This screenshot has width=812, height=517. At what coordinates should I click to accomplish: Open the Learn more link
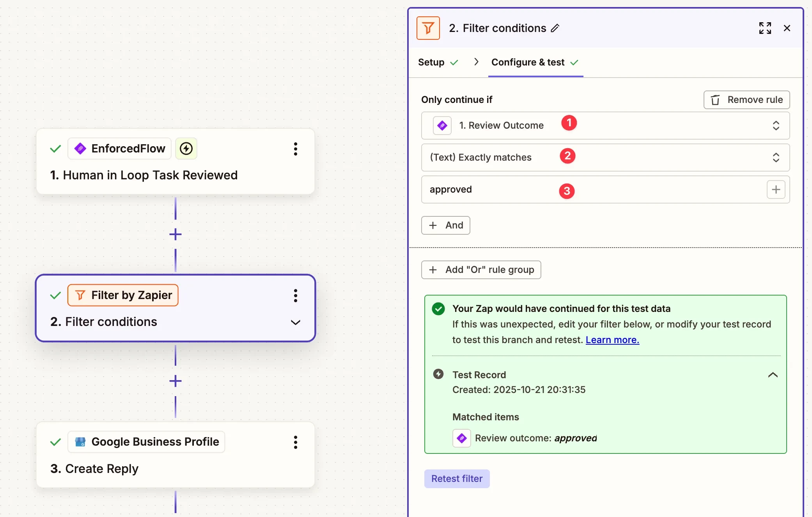click(612, 340)
